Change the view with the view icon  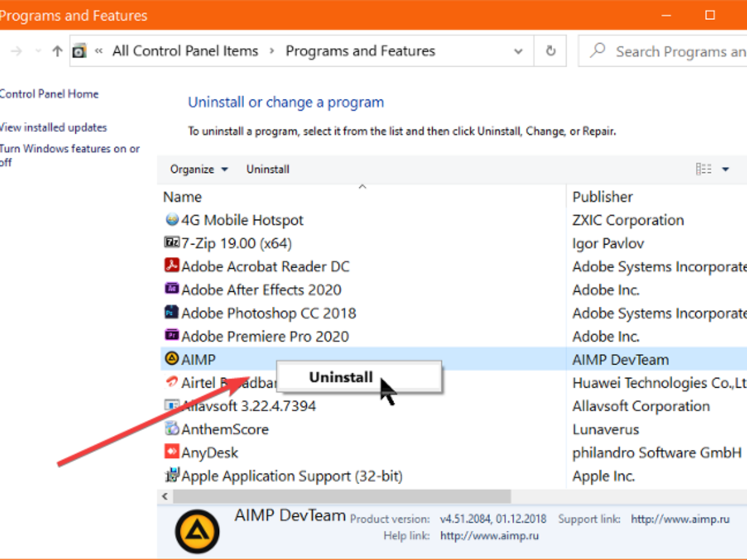point(703,169)
